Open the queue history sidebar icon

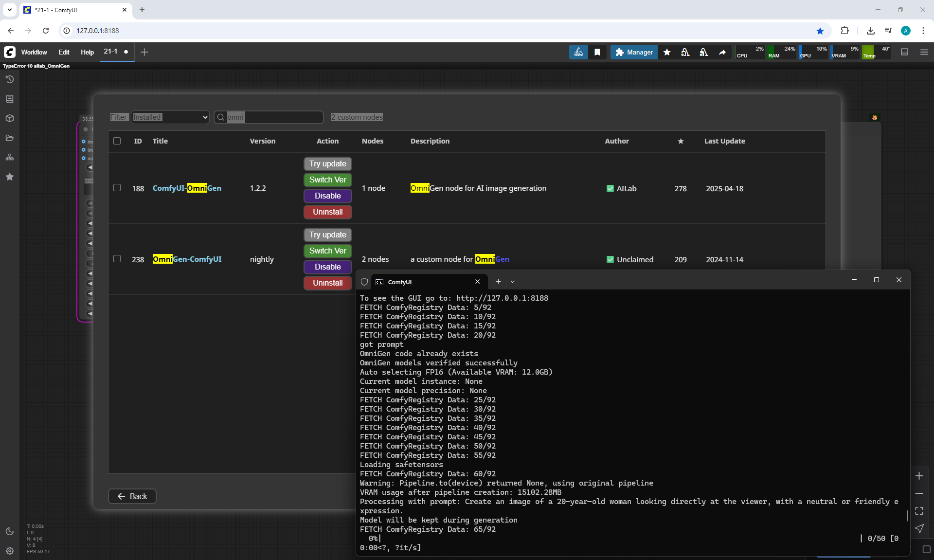[10, 79]
